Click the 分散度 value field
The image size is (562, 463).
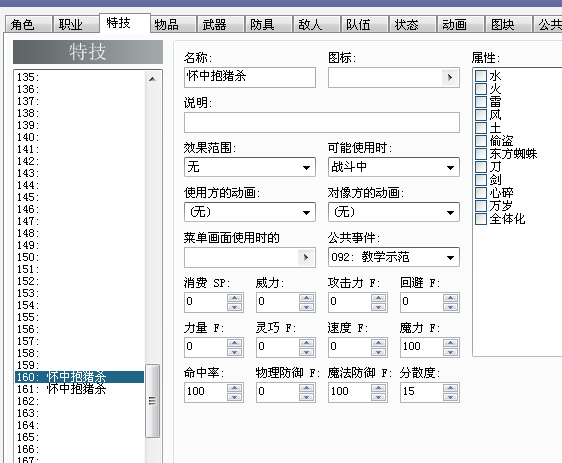click(x=422, y=392)
